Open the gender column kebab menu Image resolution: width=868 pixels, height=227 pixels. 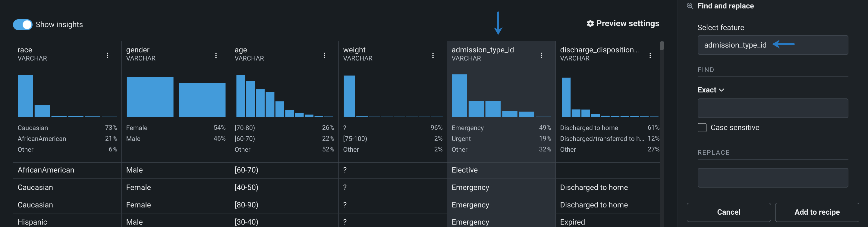(x=216, y=55)
